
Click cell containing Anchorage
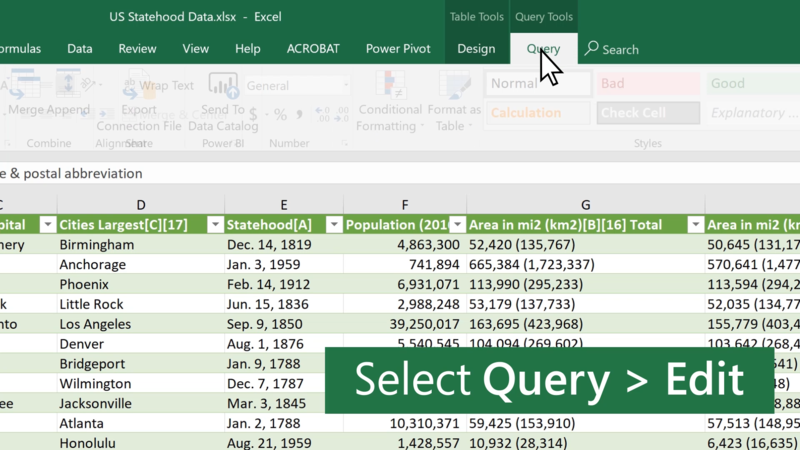141,264
